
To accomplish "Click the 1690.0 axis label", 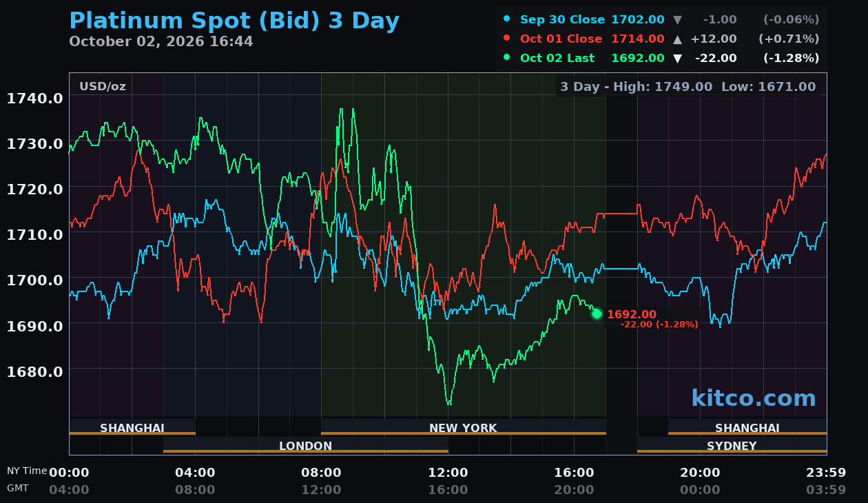I will 34,325.
